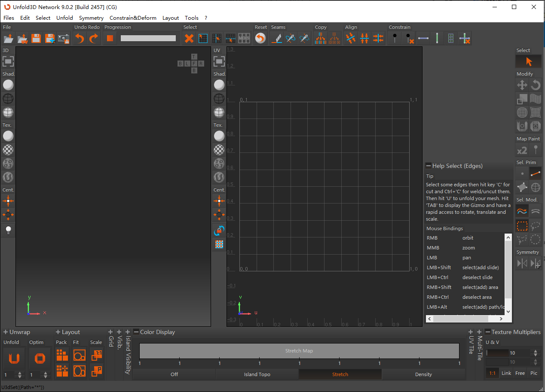Viewport: 545px width, 392px height.
Task: Toggle Stretch color display mode
Action: tap(340, 374)
